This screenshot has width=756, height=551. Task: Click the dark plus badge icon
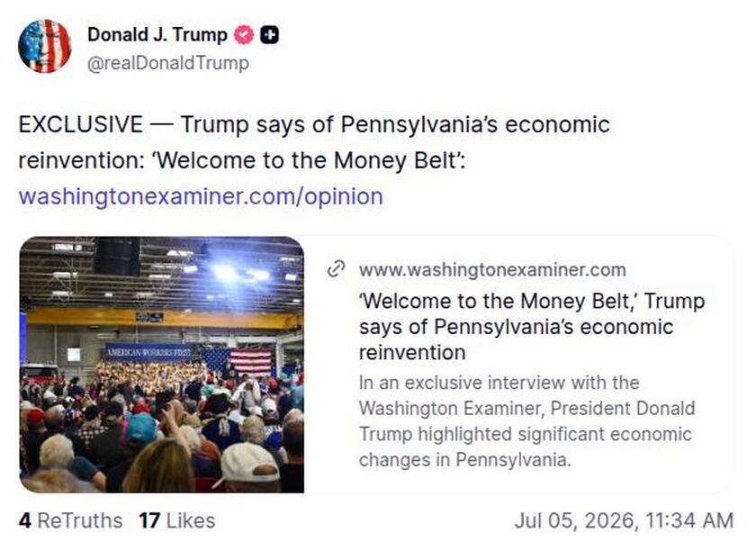269,35
